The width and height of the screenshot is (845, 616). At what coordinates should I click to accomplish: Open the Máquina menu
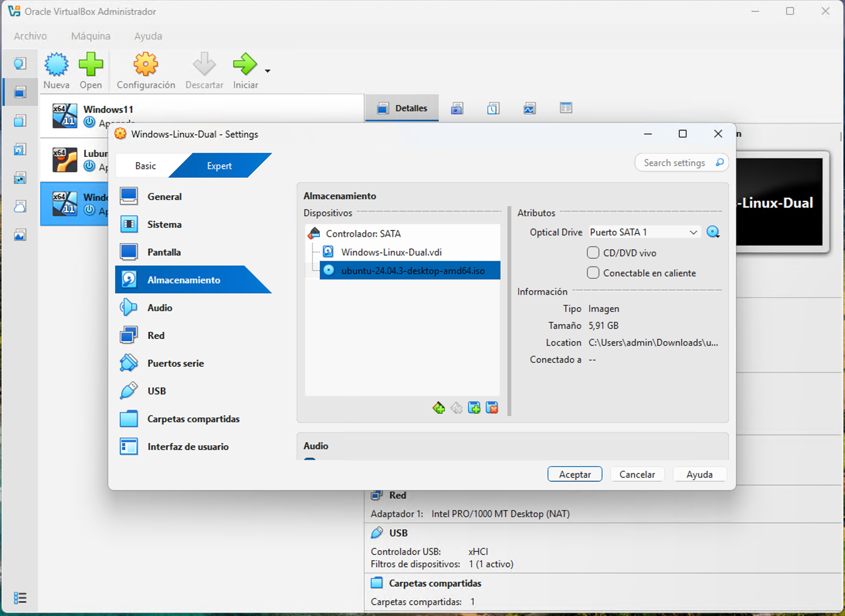point(91,36)
